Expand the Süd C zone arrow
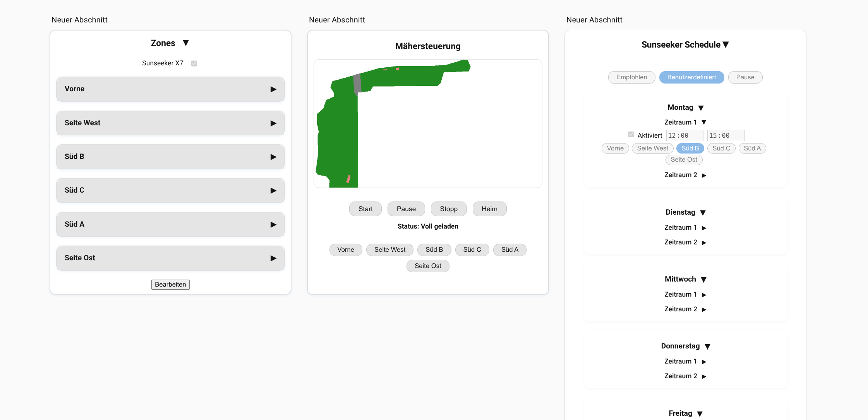This screenshot has height=420, width=868. (x=273, y=191)
